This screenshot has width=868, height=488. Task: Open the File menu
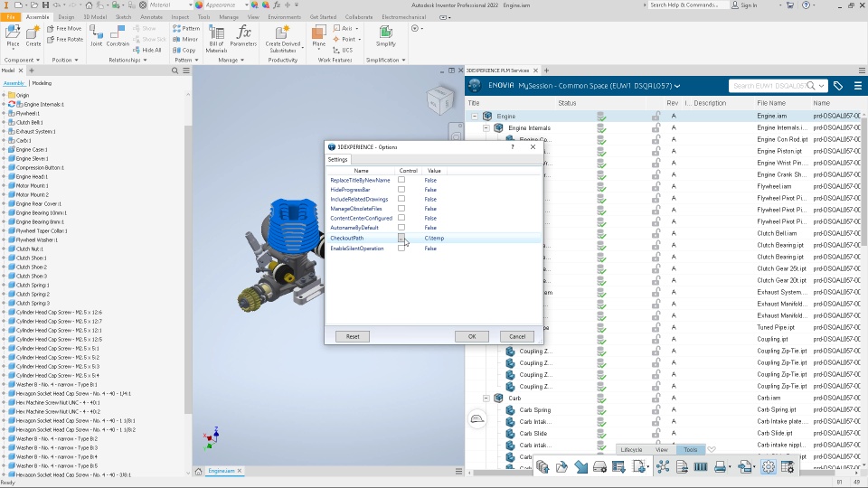[11, 17]
